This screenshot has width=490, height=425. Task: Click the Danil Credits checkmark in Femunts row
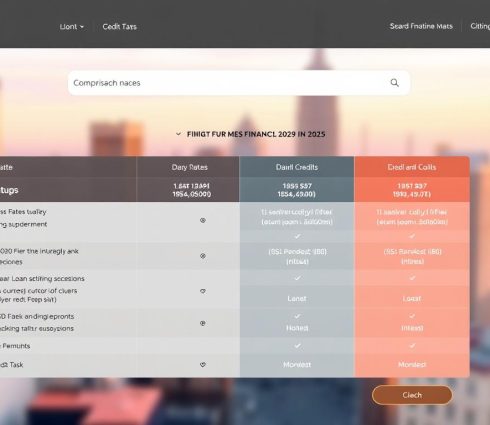[x=297, y=346]
